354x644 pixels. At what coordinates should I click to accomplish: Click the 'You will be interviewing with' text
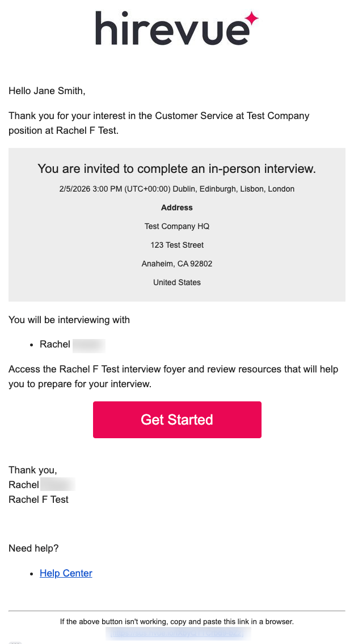pyautogui.click(x=69, y=320)
